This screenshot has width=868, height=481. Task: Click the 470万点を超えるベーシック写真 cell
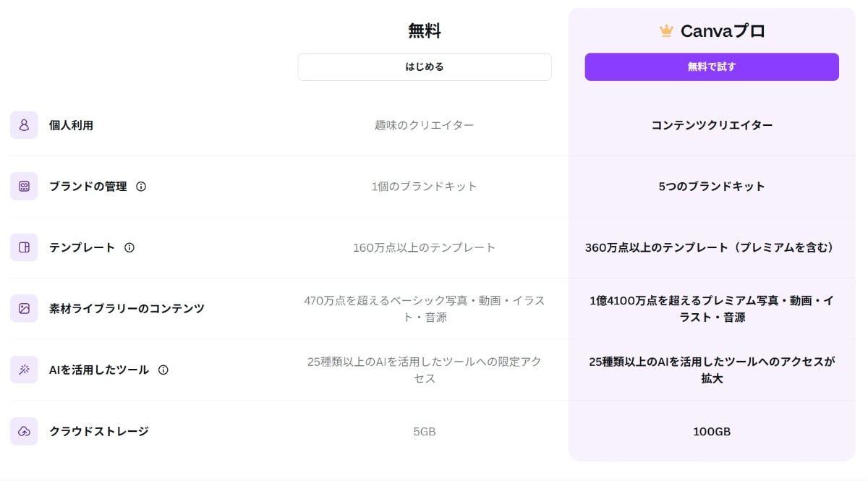point(425,309)
